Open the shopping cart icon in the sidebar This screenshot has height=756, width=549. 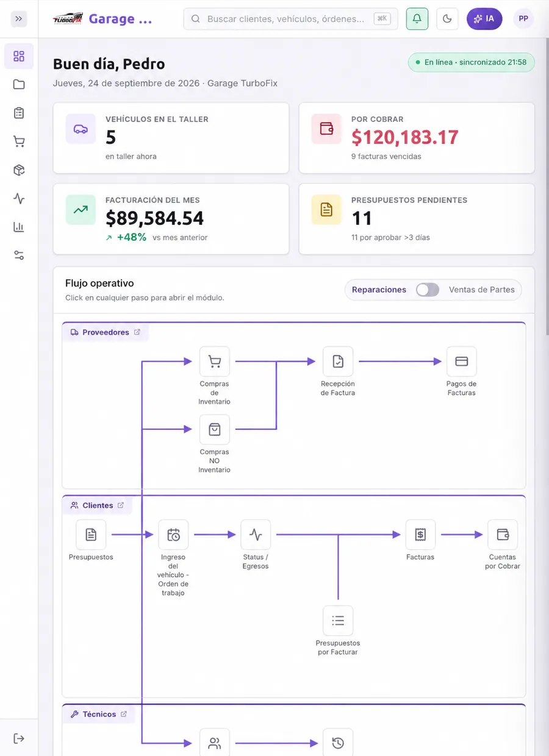[x=19, y=142]
